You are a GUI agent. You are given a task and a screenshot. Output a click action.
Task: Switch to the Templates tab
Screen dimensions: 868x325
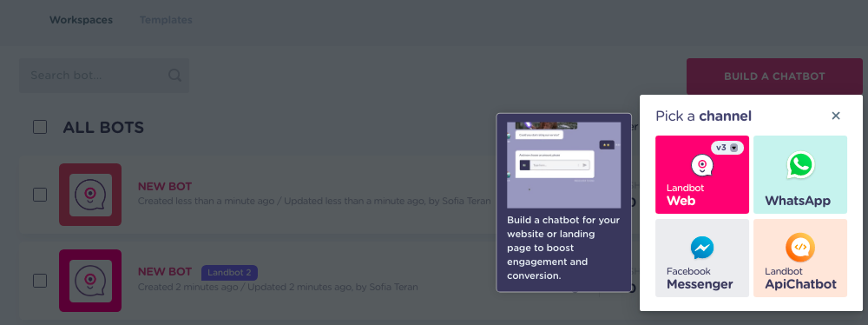click(x=166, y=20)
